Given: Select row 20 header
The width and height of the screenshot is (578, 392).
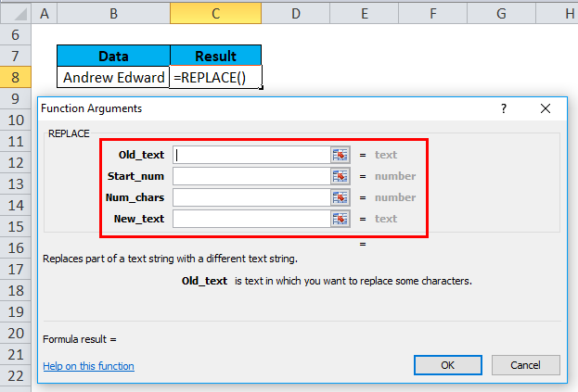Looking at the screenshot, I should (x=16, y=334).
